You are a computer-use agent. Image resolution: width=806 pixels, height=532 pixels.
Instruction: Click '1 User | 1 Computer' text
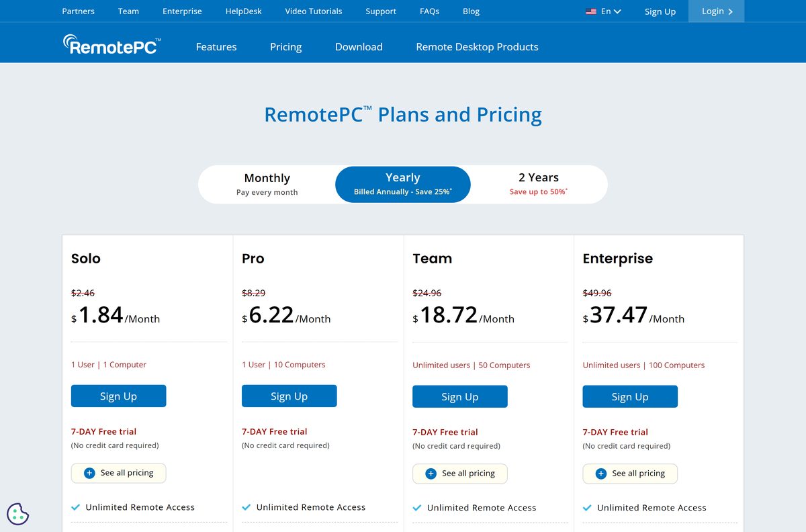[109, 365]
